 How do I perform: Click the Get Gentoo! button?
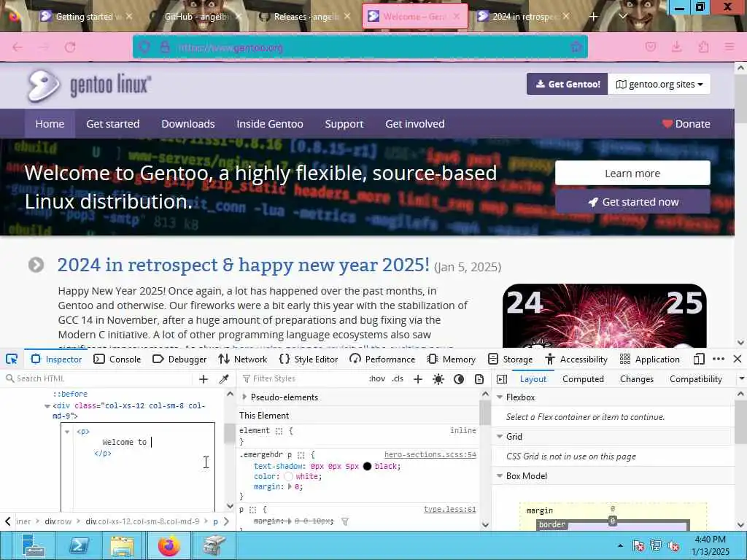point(567,85)
